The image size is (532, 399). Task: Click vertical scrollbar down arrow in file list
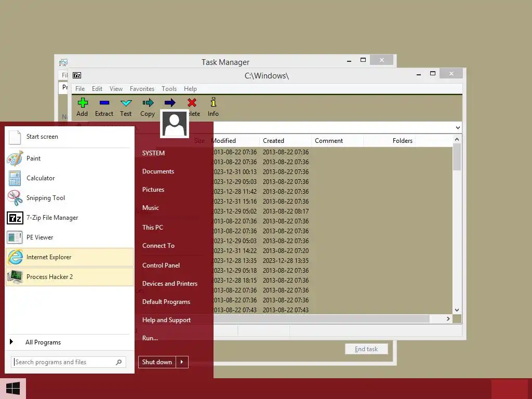[x=457, y=310]
